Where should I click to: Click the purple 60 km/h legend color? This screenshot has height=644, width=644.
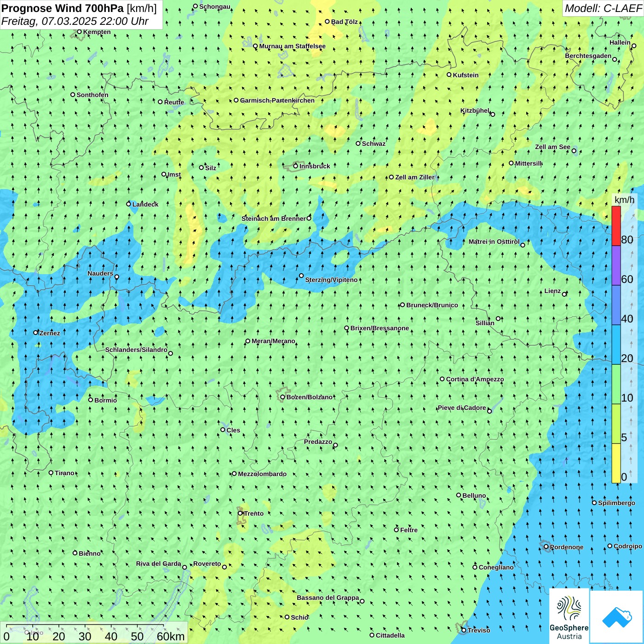[616, 265]
